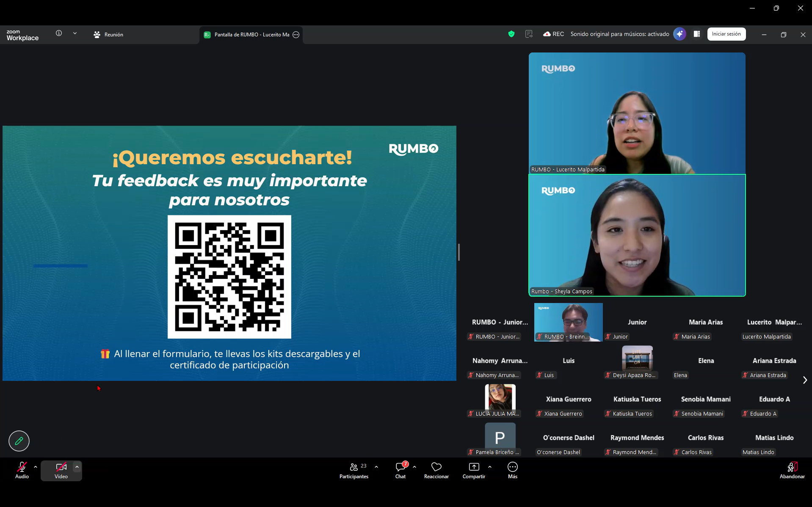This screenshot has height=507, width=812.
Task: Click muted mic icon on Ariana Estrada label
Action: 745,375
